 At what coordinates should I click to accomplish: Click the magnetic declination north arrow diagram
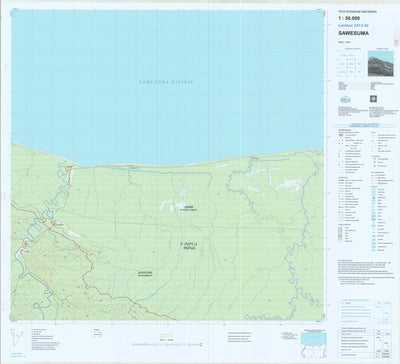[17, 337]
